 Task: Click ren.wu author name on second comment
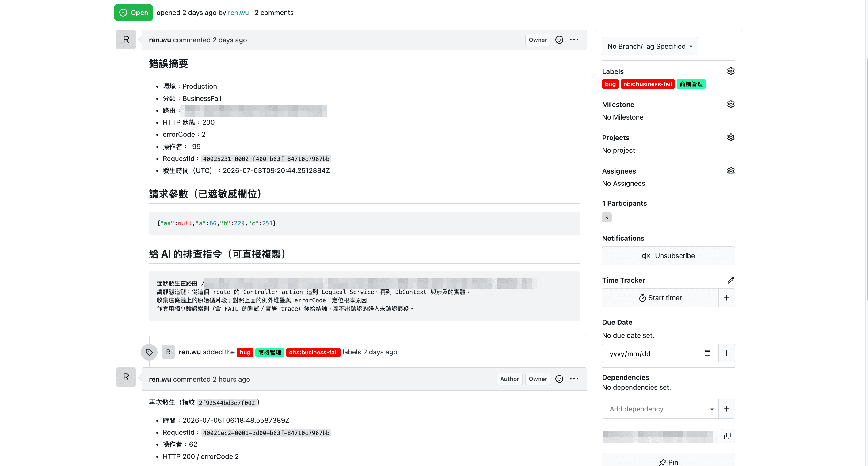coord(160,379)
